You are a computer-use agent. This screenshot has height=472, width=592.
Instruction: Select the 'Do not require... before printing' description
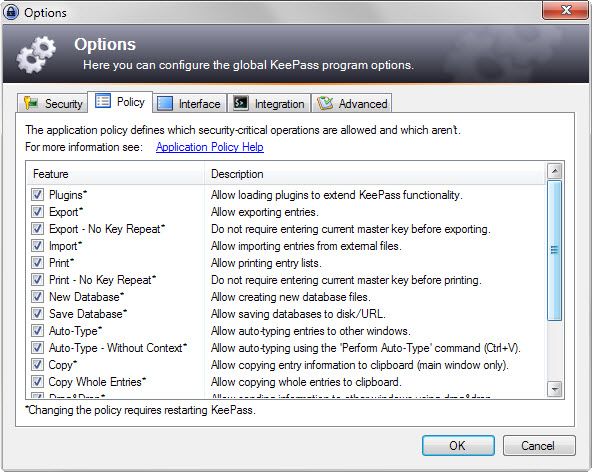[x=346, y=280]
